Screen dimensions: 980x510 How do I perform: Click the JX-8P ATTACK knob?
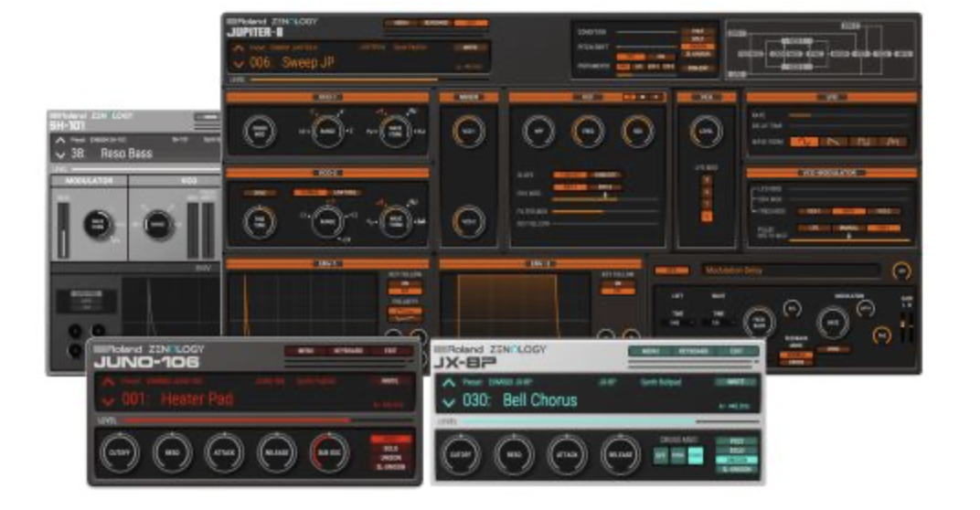(567, 455)
